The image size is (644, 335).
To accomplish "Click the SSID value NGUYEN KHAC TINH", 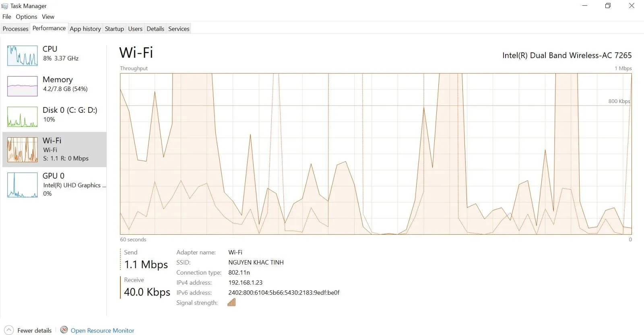I will click(x=256, y=262).
